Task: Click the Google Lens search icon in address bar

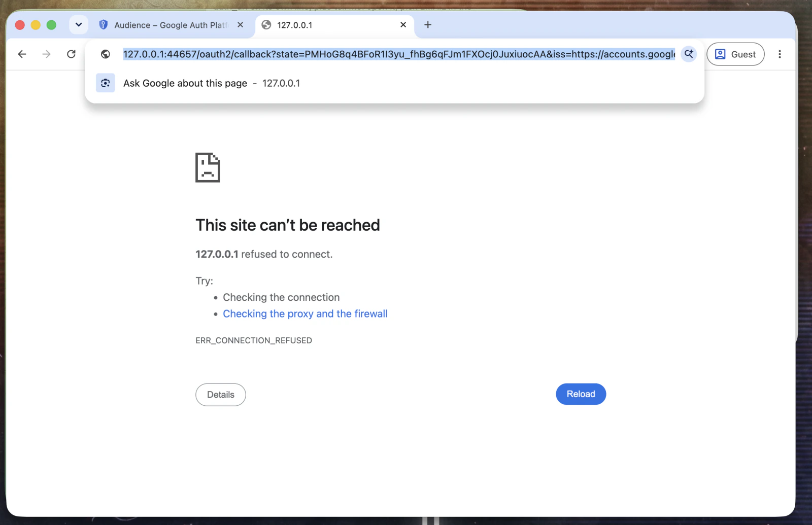Action: point(689,54)
